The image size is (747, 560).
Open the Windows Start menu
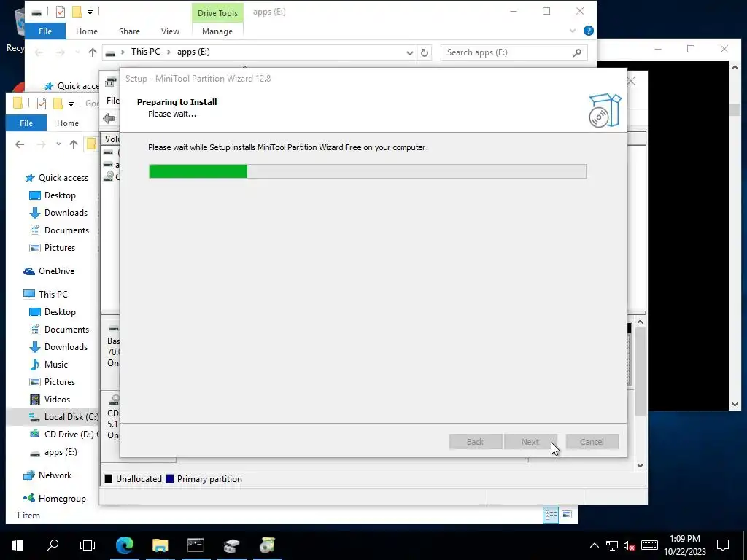click(x=18, y=545)
